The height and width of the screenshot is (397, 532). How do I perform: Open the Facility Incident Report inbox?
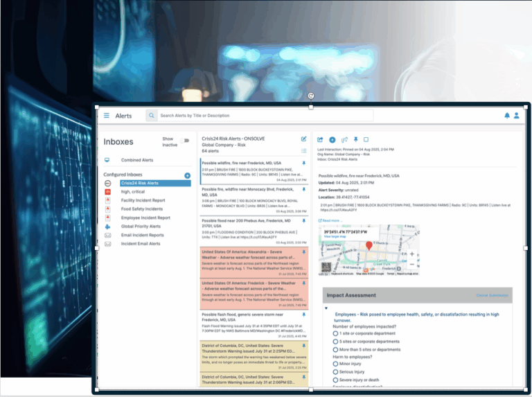pyautogui.click(x=143, y=200)
